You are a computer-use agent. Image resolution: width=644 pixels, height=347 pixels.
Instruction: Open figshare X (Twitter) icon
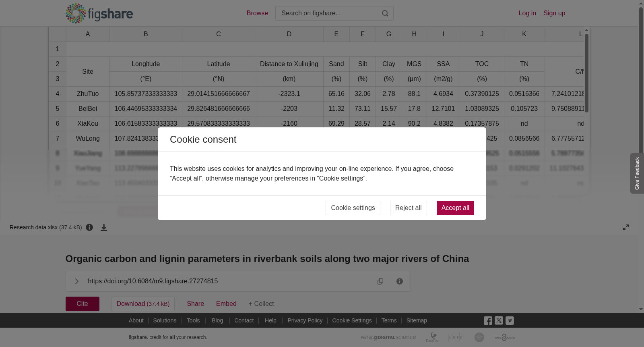[499, 321]
